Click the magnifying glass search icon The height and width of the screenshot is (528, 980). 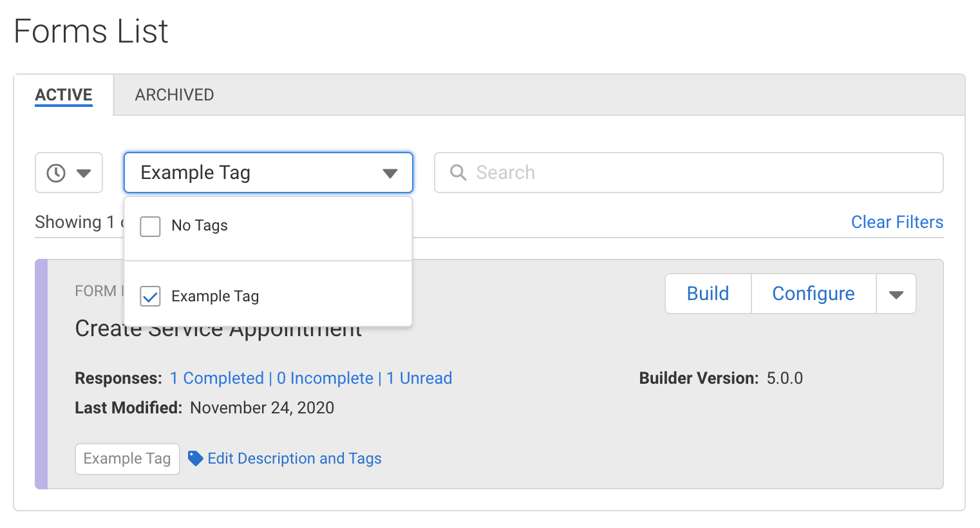(x=458, y=173)
